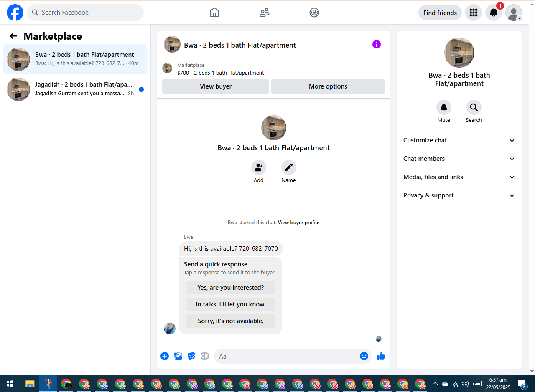Click the Search Facebook field

[85, 13]
